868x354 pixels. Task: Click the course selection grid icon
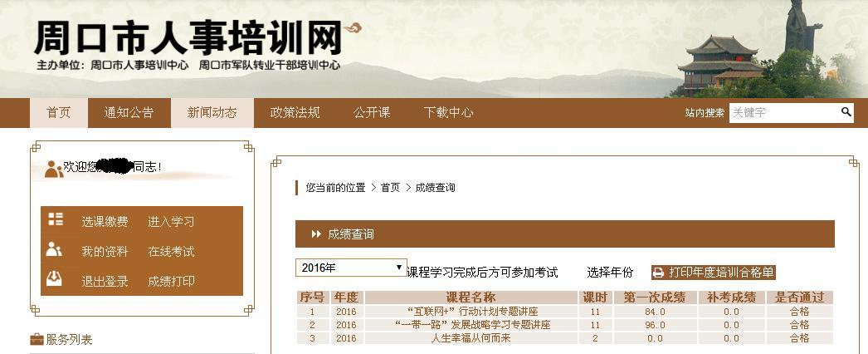[56, 220]
